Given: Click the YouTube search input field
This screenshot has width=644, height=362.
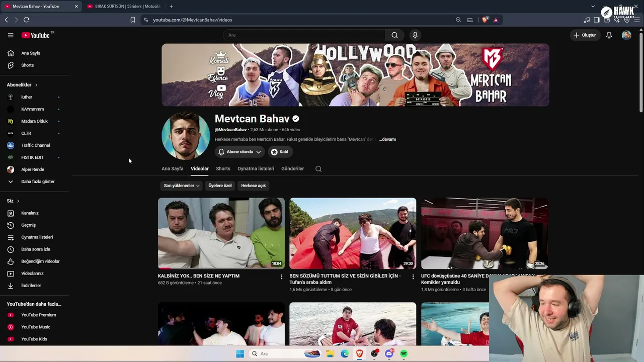Looking at the screenshot, I should (x=304, y=35).
